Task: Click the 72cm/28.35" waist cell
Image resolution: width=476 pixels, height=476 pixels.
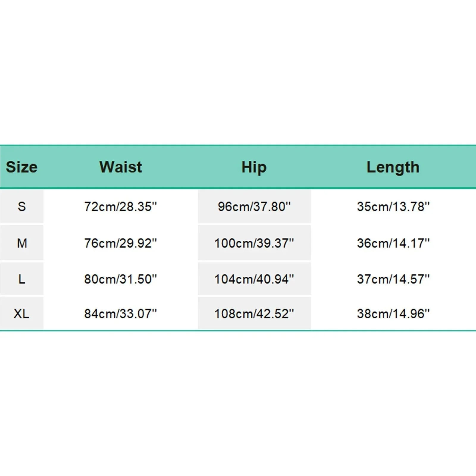Action: click(x=120, y=206)
